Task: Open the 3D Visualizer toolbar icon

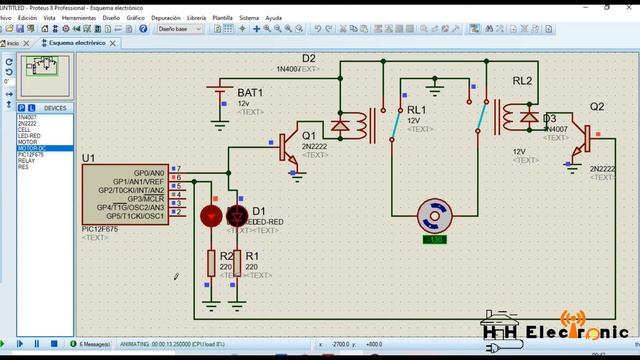Action: [x=76, y=29]
